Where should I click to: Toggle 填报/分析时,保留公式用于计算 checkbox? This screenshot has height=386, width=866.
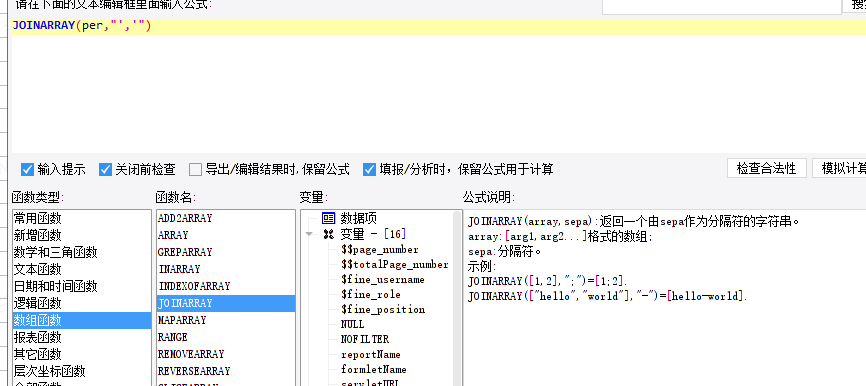click(x=369, y=170)
